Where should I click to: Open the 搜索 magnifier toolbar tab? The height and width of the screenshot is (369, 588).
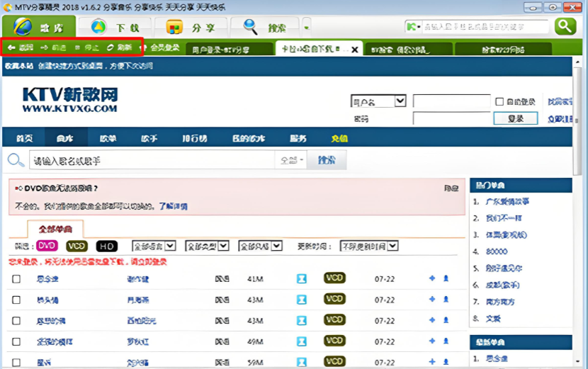tap(264, 28)
